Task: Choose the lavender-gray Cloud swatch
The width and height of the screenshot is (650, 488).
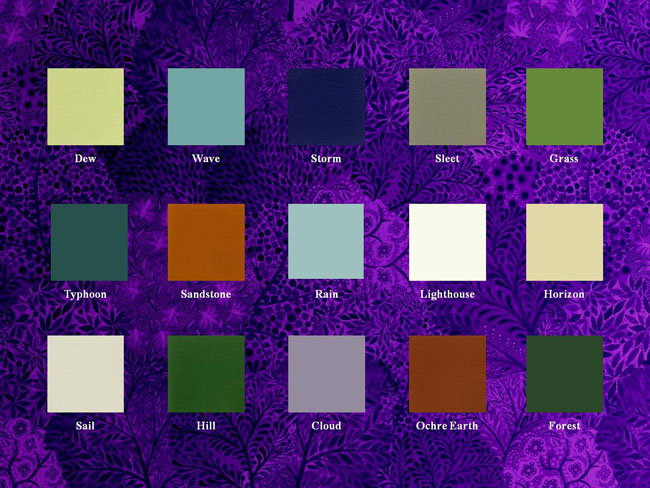Action: pyautogui.click(x=326, y=374)
